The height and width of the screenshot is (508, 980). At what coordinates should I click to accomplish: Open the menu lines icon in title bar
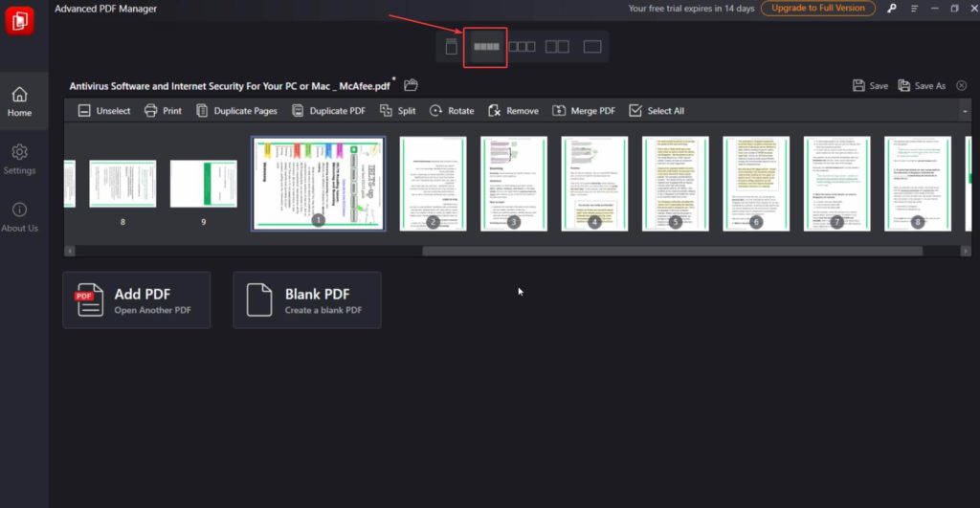(x=914, y=8)
